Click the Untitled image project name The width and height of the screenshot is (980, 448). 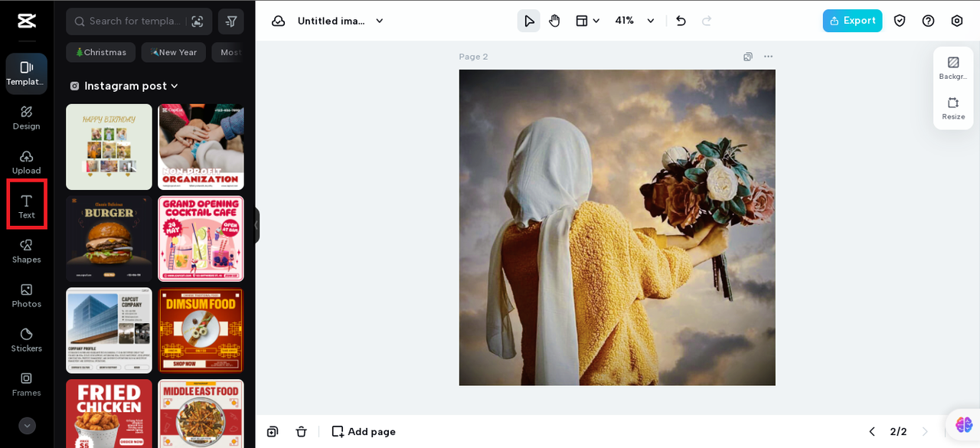coord(332,21)
